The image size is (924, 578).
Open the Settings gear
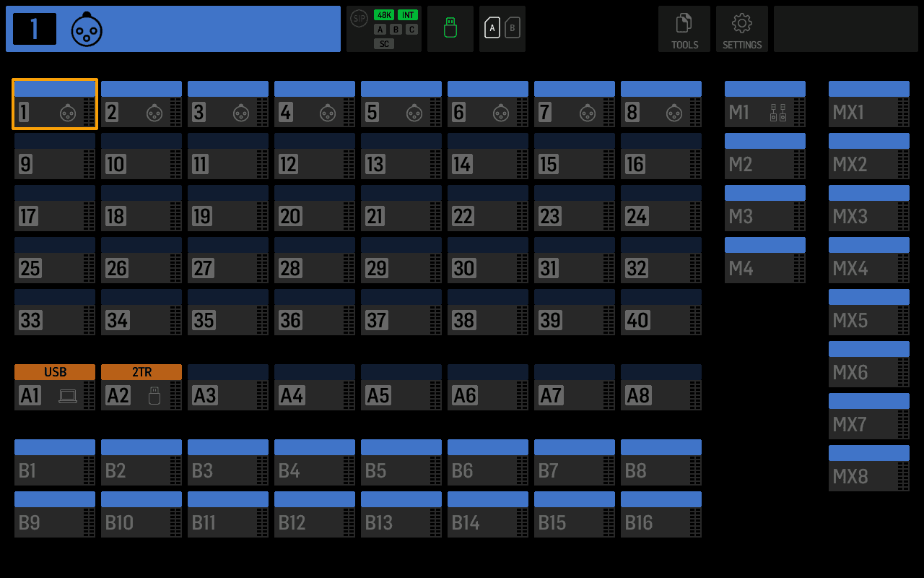pos(742,29)
